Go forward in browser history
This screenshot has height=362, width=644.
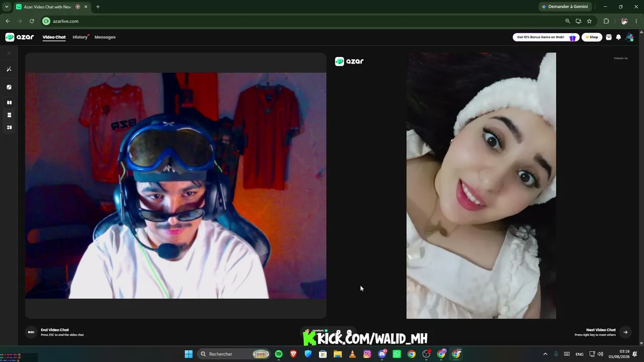[x=20, y=21]
